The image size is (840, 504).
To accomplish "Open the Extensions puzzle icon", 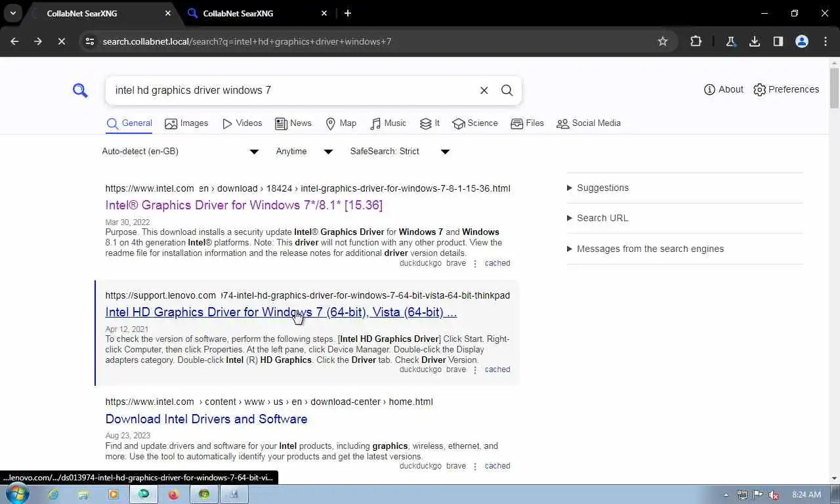I will point(696,41).
